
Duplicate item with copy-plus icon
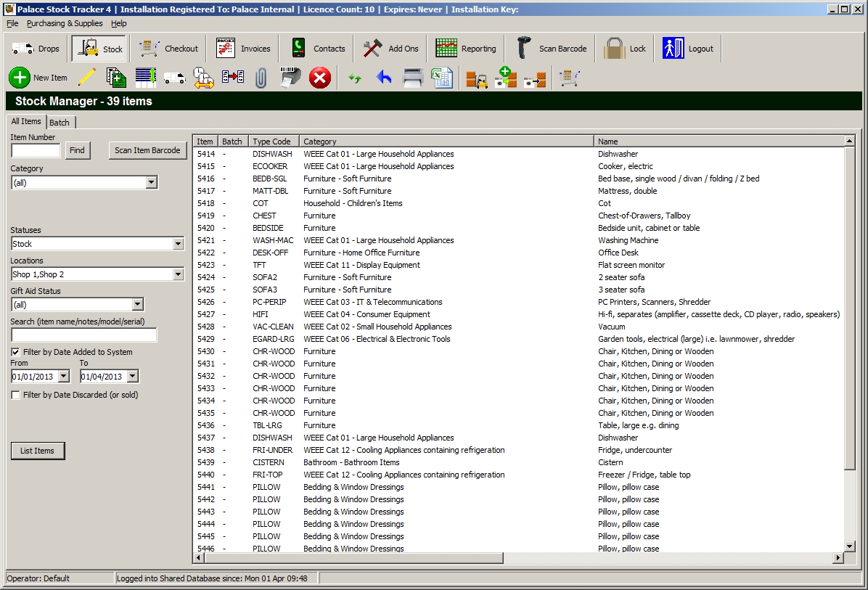(116, 78)
